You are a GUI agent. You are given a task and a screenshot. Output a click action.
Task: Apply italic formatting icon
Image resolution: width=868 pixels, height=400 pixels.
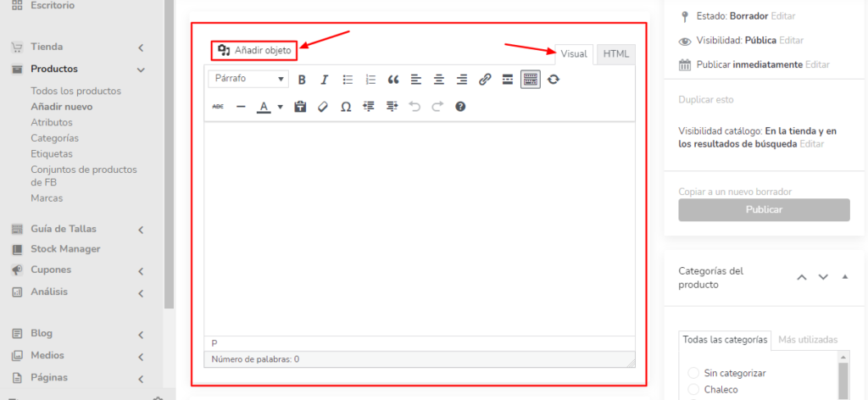click(325, 80)
